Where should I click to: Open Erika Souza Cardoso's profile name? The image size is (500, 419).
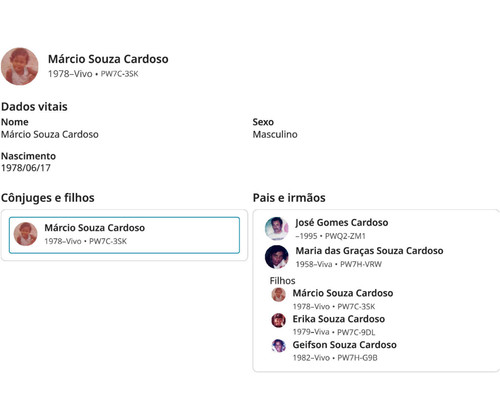click(339, 319)
